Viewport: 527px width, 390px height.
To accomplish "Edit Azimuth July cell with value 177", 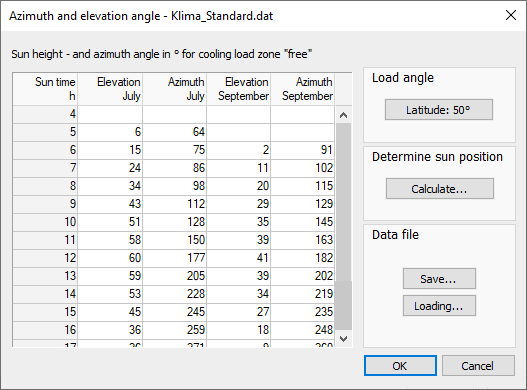I will (174, 258).
